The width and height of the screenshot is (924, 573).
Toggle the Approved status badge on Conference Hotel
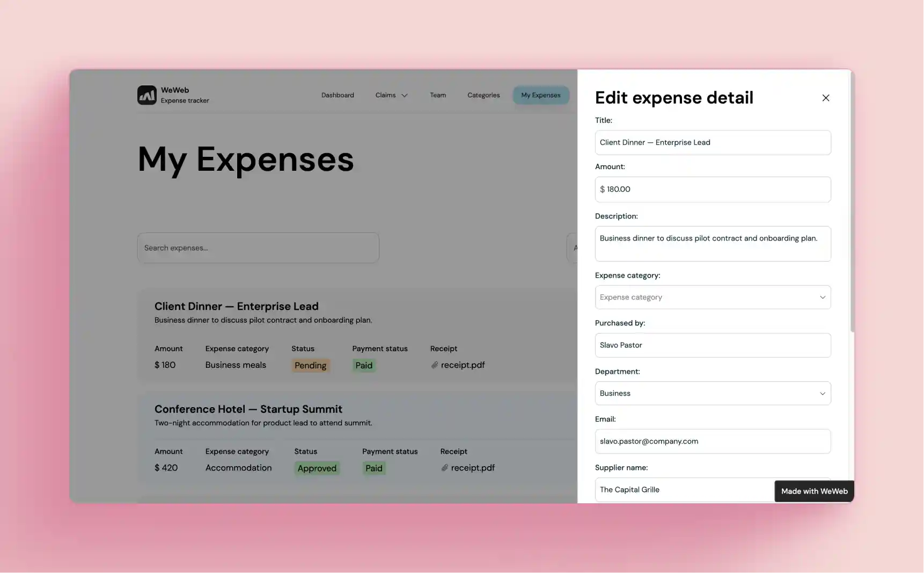pyautogui.click(x=317, y=468)
